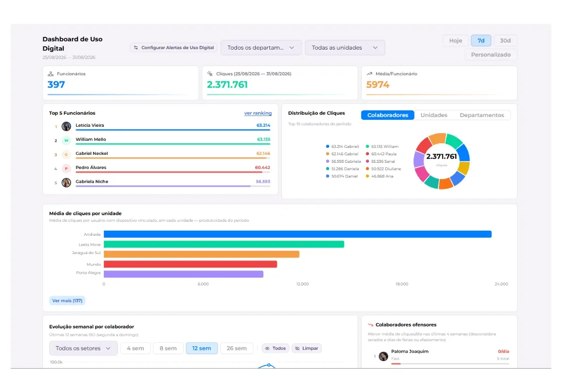Hide all lines with the Limpar button

point(307,348)
